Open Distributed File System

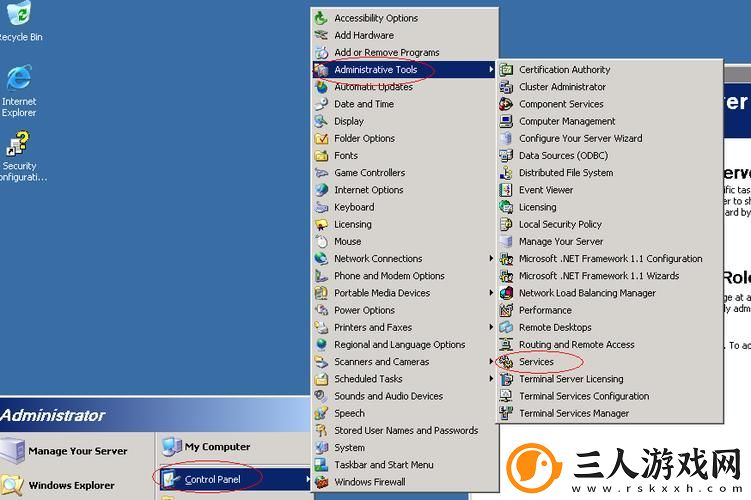click(x=610, y=173)
